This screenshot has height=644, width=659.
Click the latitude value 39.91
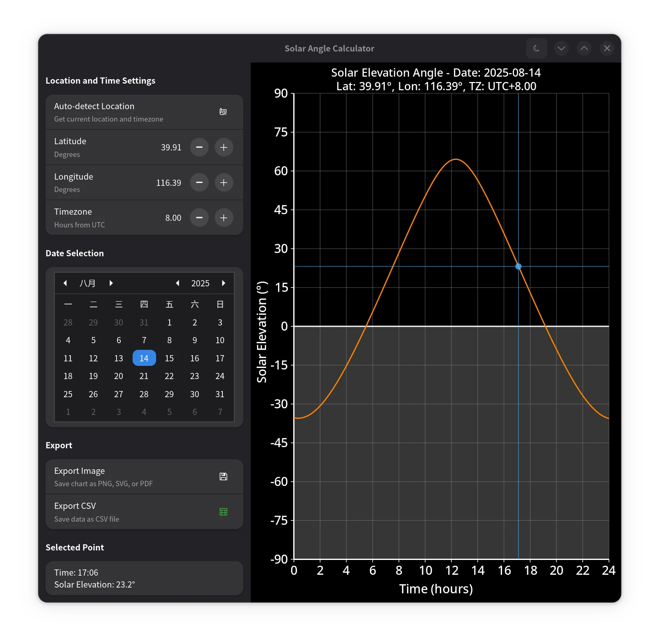[x=171, y=148]
